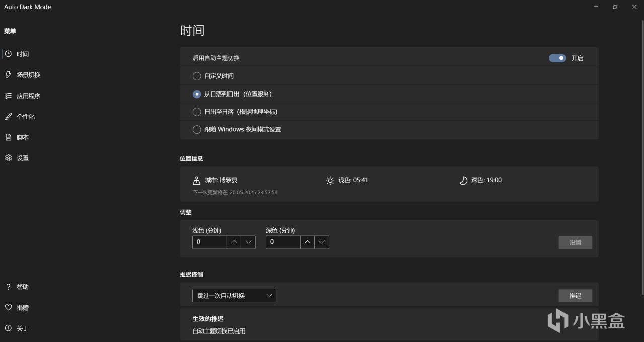This screenshot has width=644, height=342.
Task: Click the 浅色 (分钟) number field
Action: tap(210, 242)
